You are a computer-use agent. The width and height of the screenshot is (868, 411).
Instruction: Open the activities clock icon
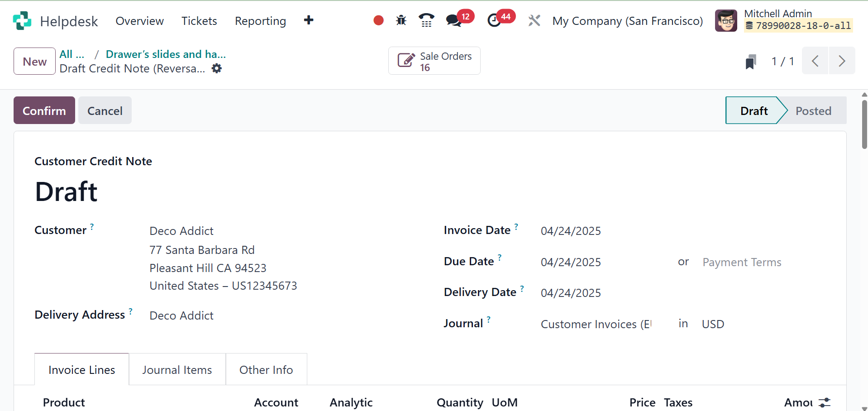tap(494, 20)
